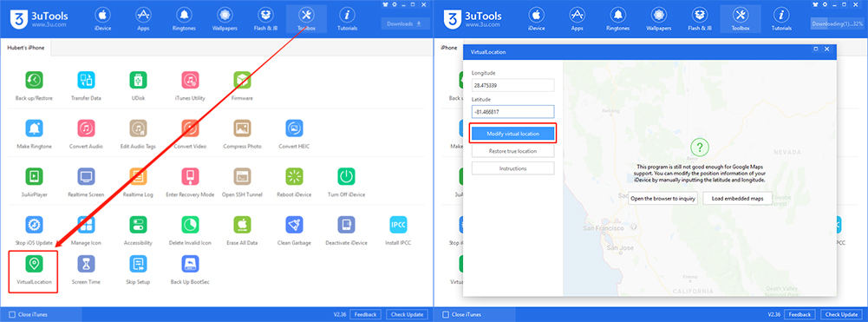Click Restore true location button

pyautogui.click(x=512, y=151)
